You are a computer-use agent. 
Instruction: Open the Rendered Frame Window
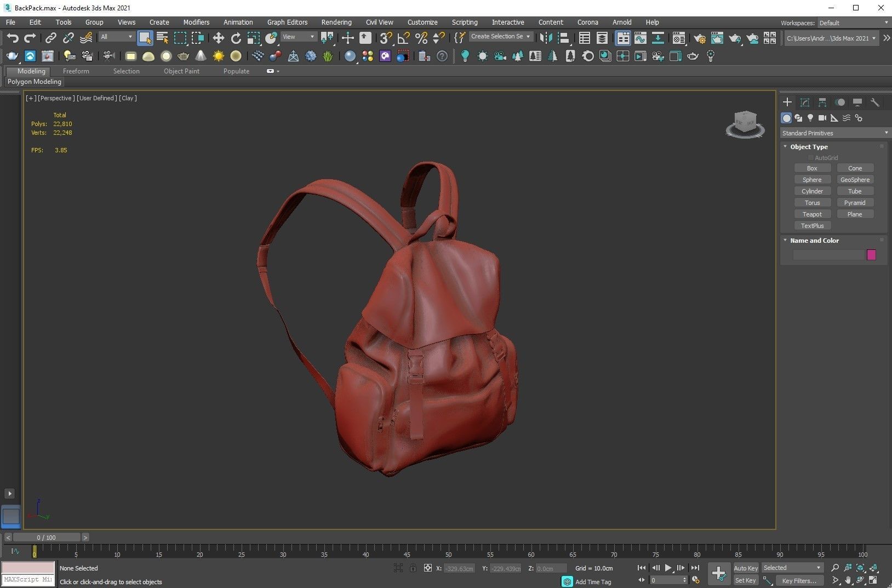pos(717,38)
